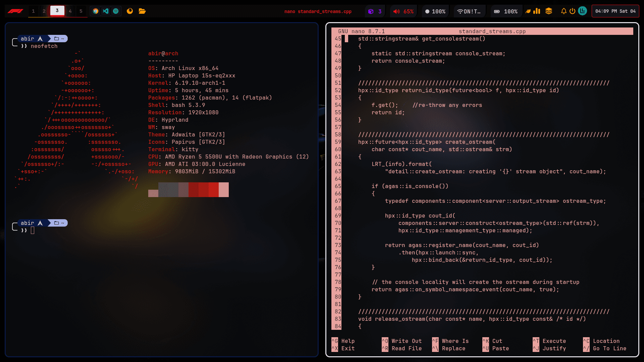Click ^F Where Is in nano

coord(450,341)
